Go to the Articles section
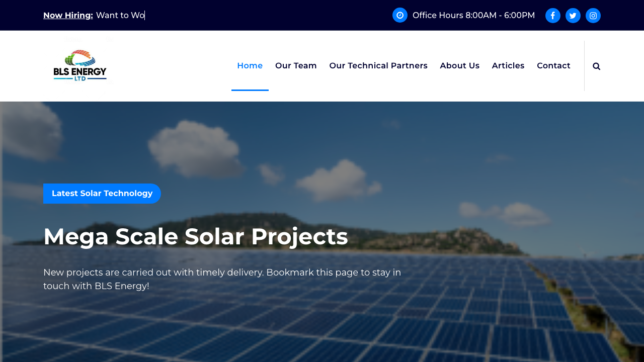Viewport: 644px width, 362px height. pos(508,65)
